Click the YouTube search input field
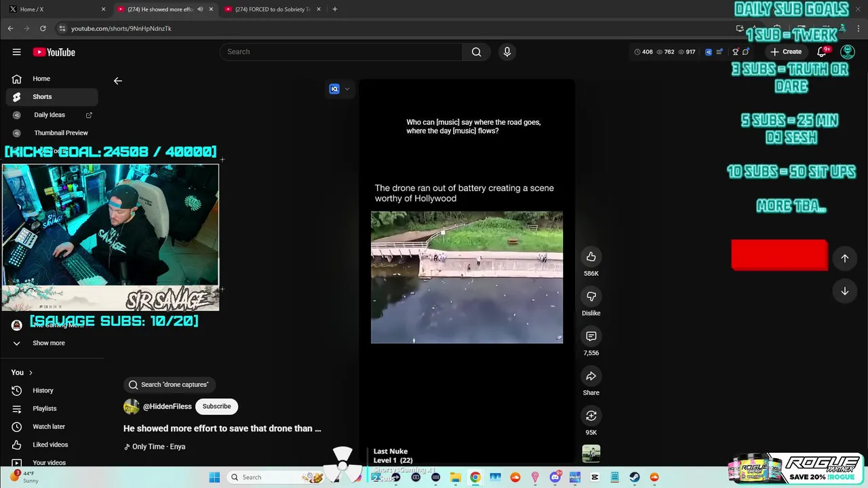The image size is (868, 488). [x=341, y=52]
